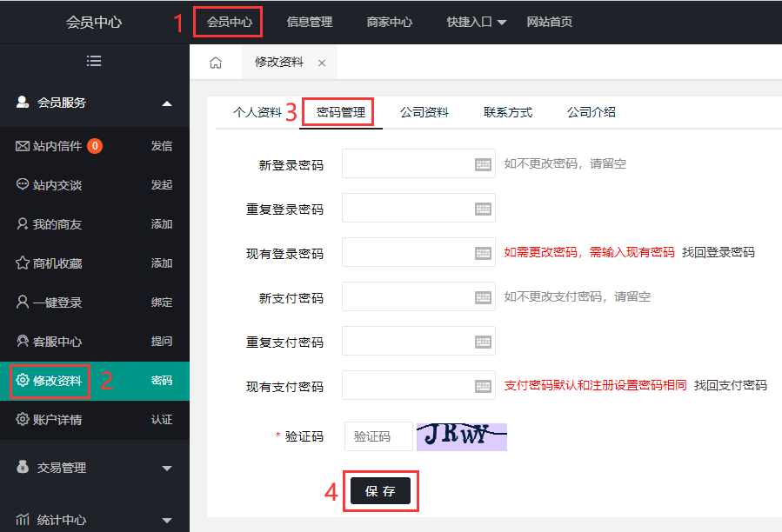Click the gear icon beside 修改资料

(x=23, y=380)
